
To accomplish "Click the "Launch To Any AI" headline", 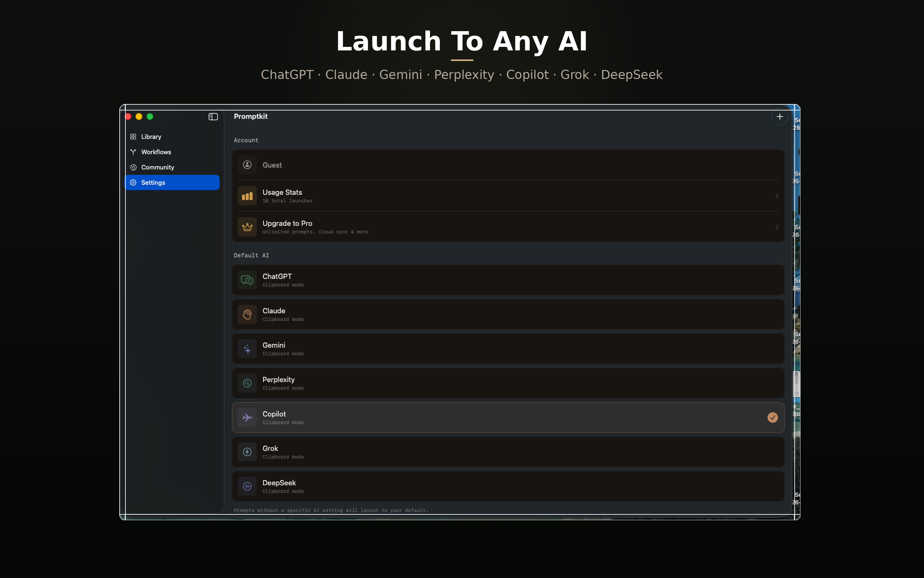I will (x=462, y=41).
